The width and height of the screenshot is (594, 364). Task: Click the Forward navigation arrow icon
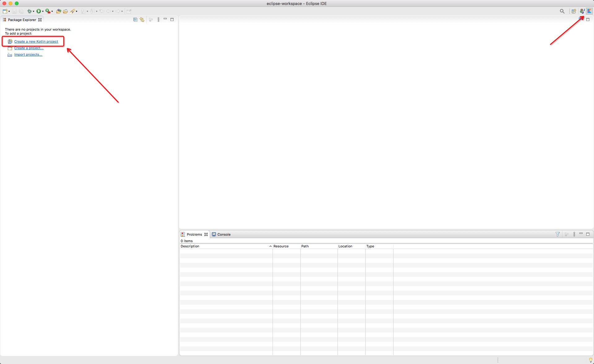click(118, 11)
